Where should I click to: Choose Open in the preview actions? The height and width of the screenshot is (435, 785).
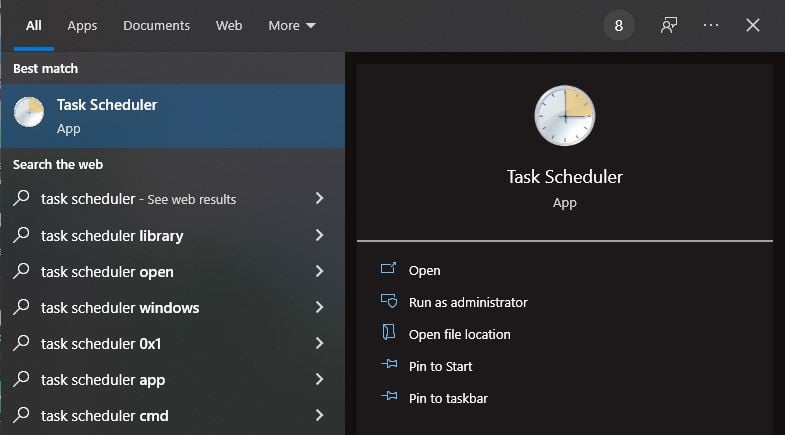tap(425, 270)
